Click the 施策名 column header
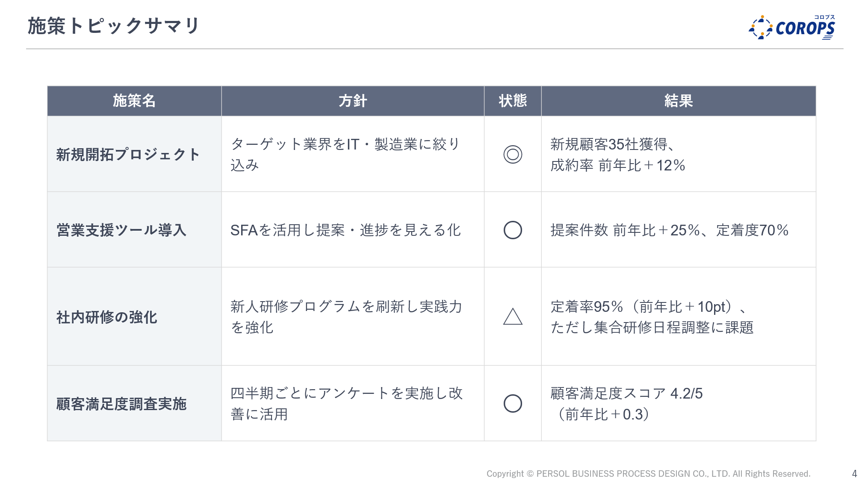868x484 pixels. tap(134, 101)
